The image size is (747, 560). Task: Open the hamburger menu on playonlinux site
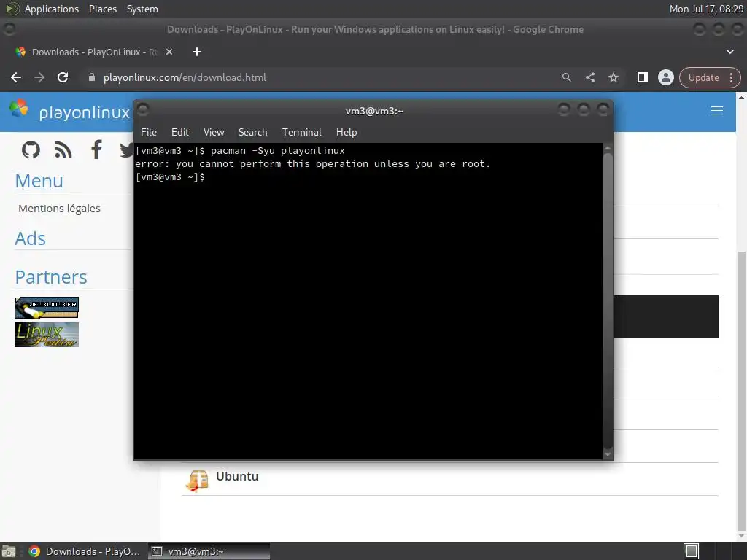tap(716, 111)
